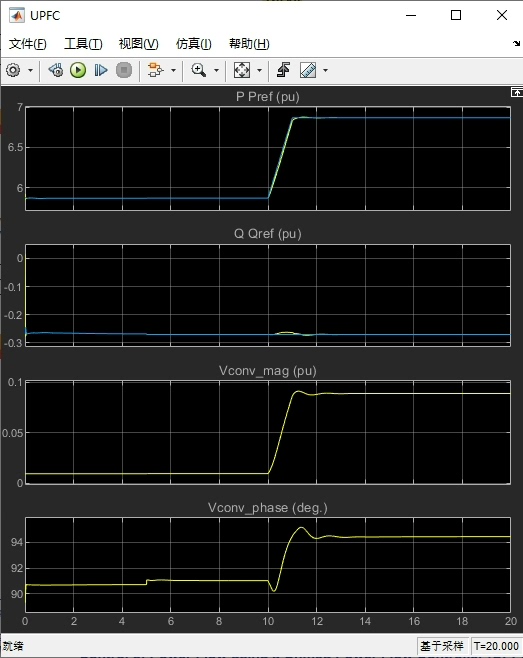Close the UPFC scope window
The image size is (523, 658).
pos(502,15)
